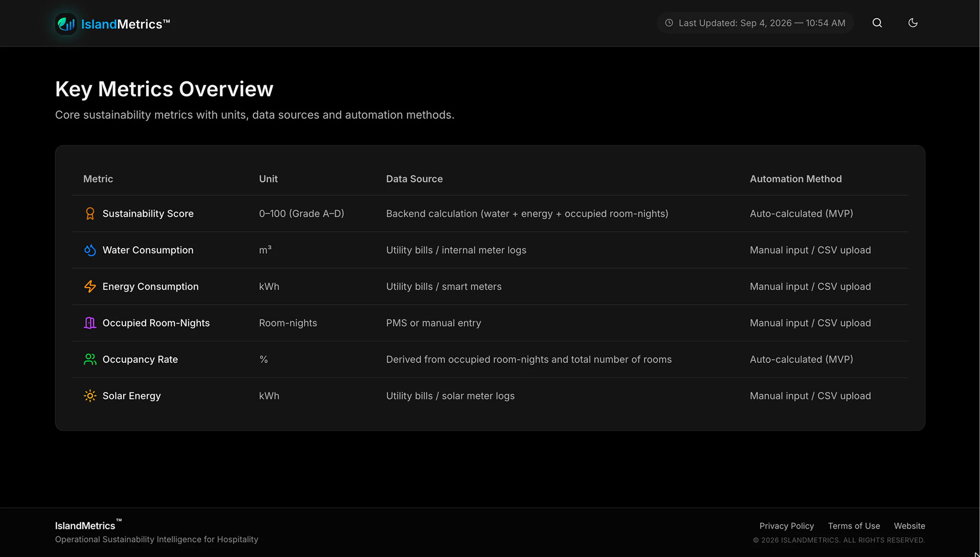Click Auto-calculated (MVP) in Occupancy Rate row
The width and height of the screenshot is (980, 557).
click(801, 359)
